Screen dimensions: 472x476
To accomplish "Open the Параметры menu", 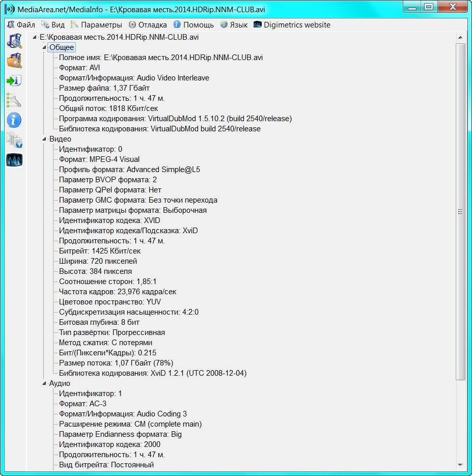I will tap(96, 25).
